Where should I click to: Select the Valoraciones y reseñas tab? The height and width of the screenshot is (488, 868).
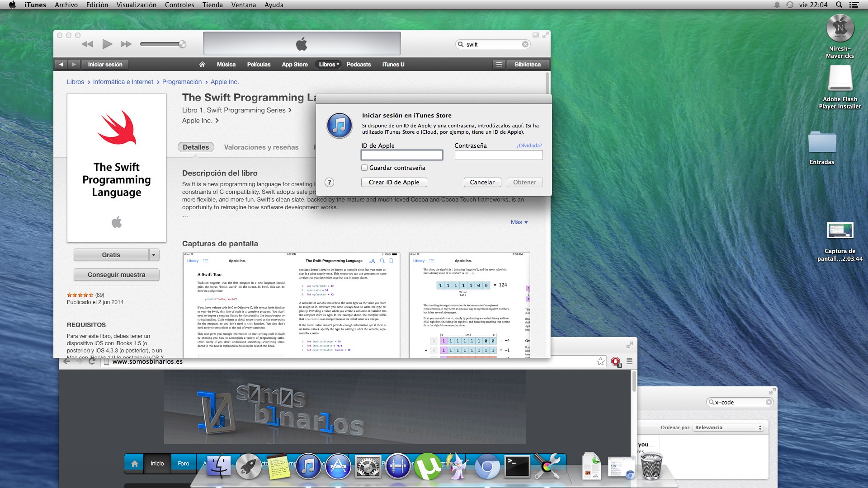point(261,147)
